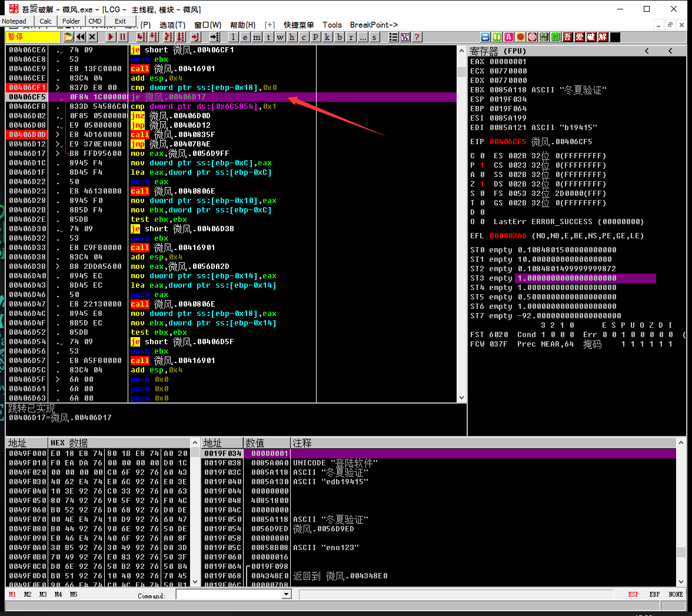Open Memory map with 'm' button
The width and height of the screenshot is (692, 616).
[x=257, y=37]
